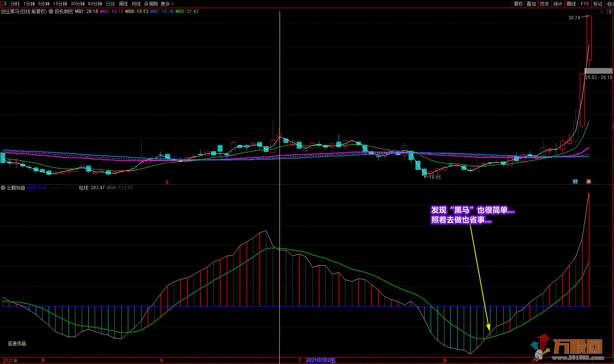Select the 15分钟 period
Viewport: 614px width, 364px height.
click(60, 4)
